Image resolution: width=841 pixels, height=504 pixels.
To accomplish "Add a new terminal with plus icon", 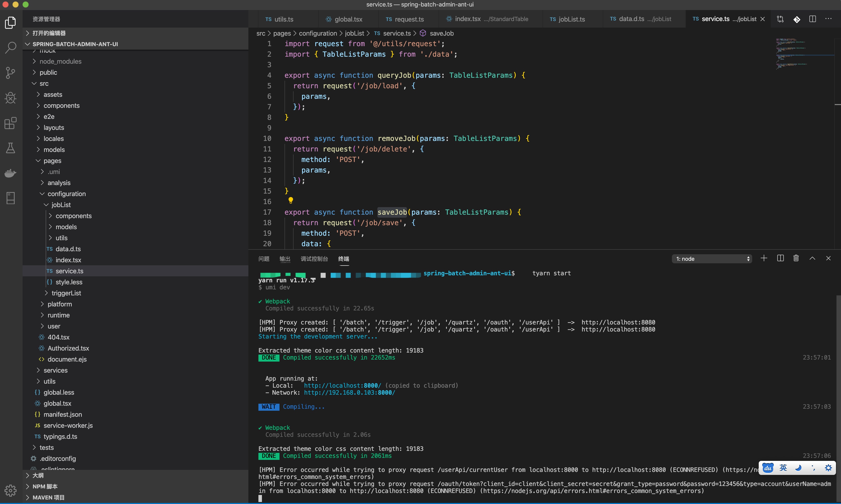I will (764, 259).
